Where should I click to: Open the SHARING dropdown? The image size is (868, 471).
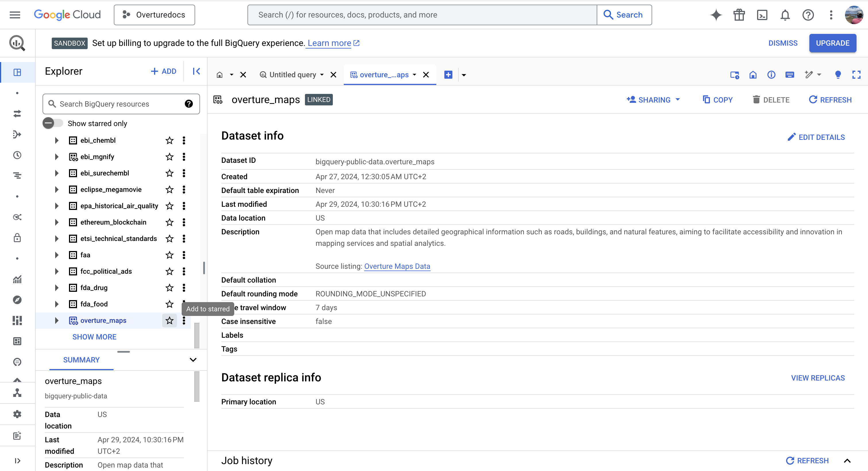click(x=653, y=100)
